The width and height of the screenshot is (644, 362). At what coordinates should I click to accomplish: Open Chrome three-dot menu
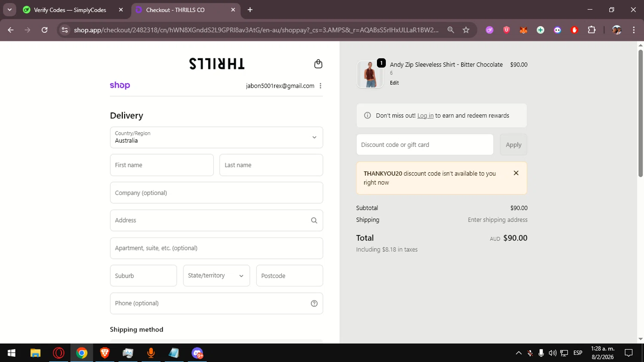[634, 30]
